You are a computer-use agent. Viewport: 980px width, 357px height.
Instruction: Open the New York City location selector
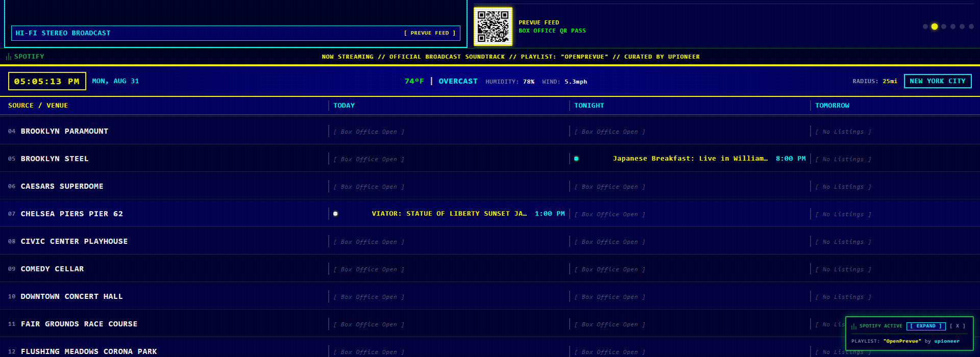[938, 81]
